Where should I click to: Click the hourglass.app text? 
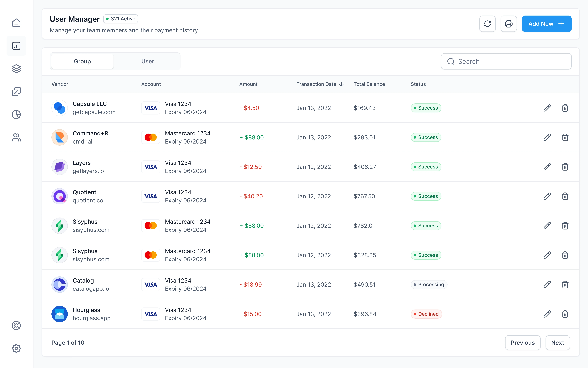[x=91, y=318]
